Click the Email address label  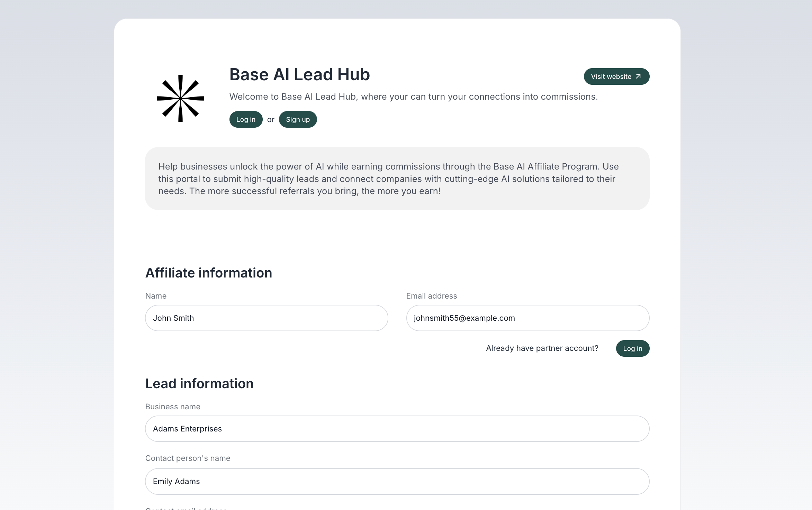(431, 296)
